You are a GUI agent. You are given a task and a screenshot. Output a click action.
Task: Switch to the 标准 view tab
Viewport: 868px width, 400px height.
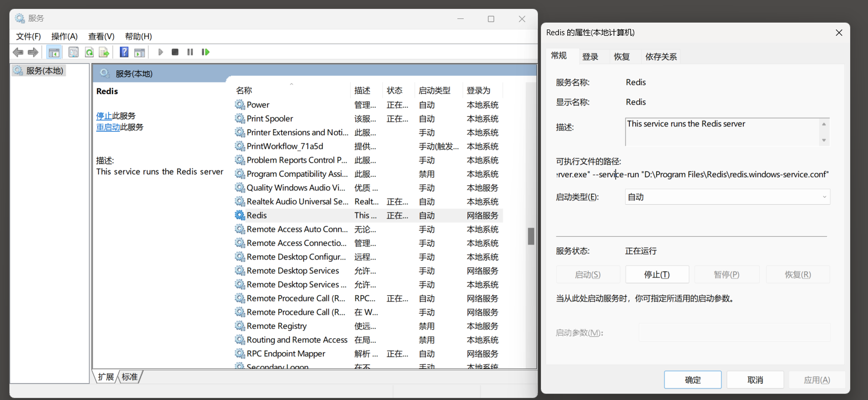pyautogui.click(x=130, y=377)
